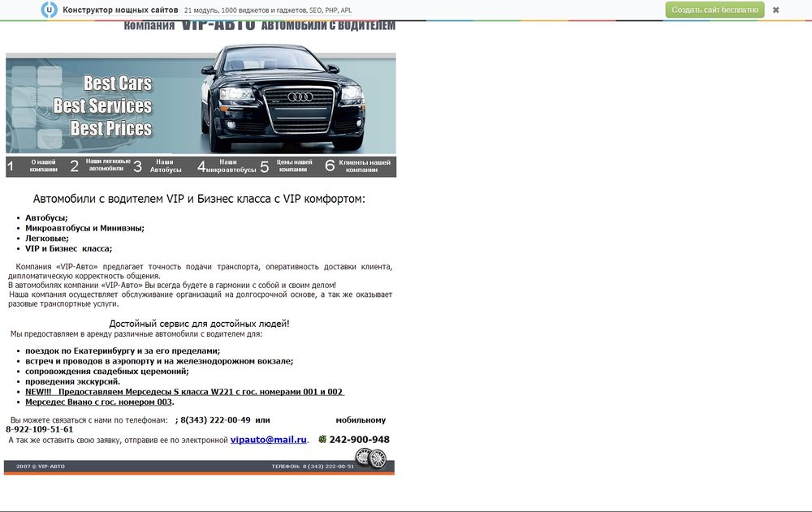Click the 'Автобусы;' list item
This screenshot has height=512, width=812.
click(x=46, y=218)
